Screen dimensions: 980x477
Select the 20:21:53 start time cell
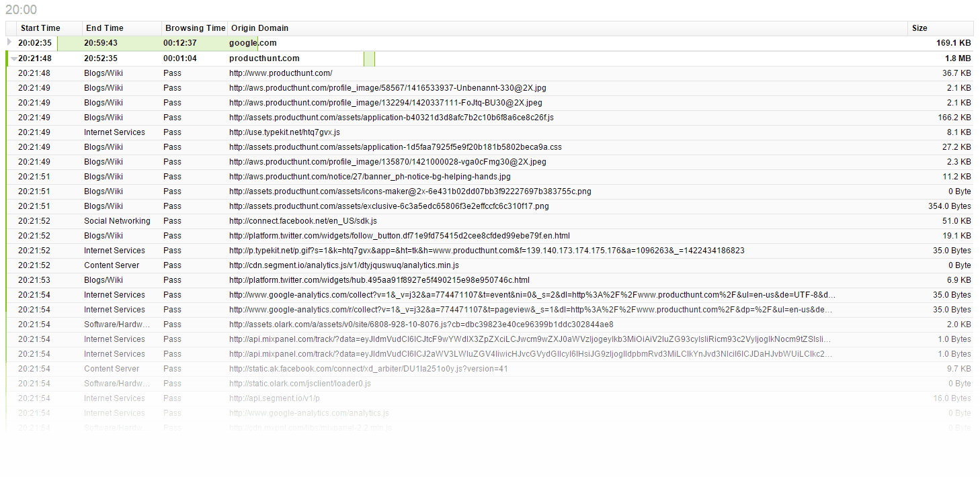tap(34, 280)
